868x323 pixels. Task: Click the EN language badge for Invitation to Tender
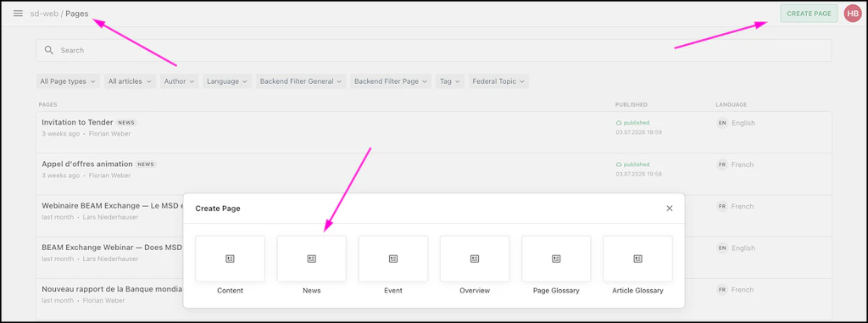point(722,123)
